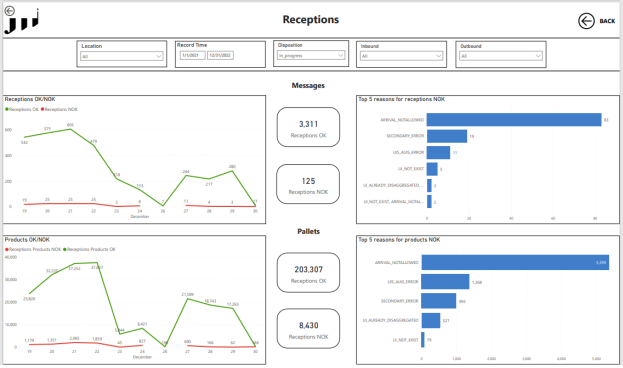Viewport: 623px width, 368px height.
Task: Click the UI_ALREADY_DISAGGREGATED bar with value 527
Action: pyautogui.click(x=431, y=320)
